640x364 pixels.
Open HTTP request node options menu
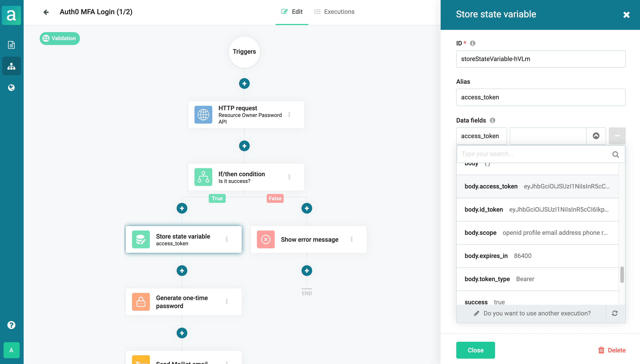[289, 115]
